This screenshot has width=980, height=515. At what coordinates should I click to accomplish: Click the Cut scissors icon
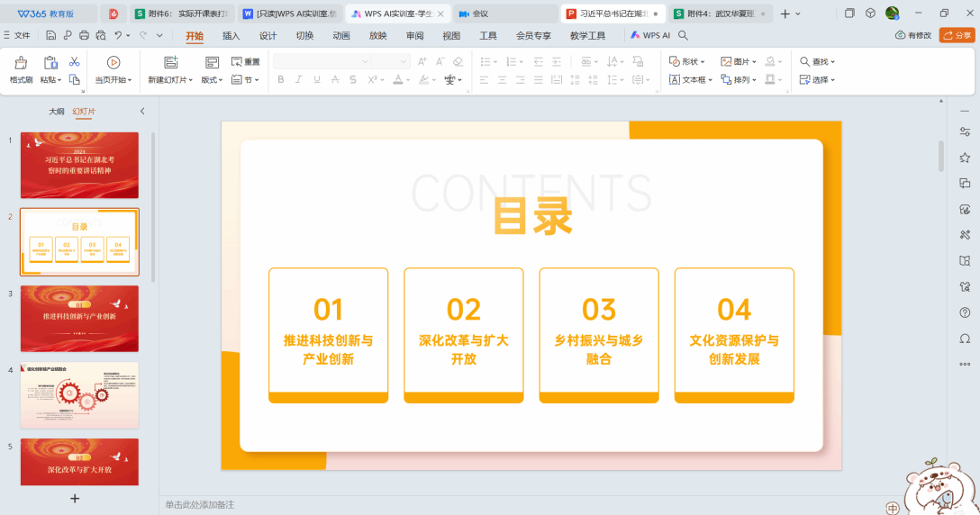[x=75, y=61]
